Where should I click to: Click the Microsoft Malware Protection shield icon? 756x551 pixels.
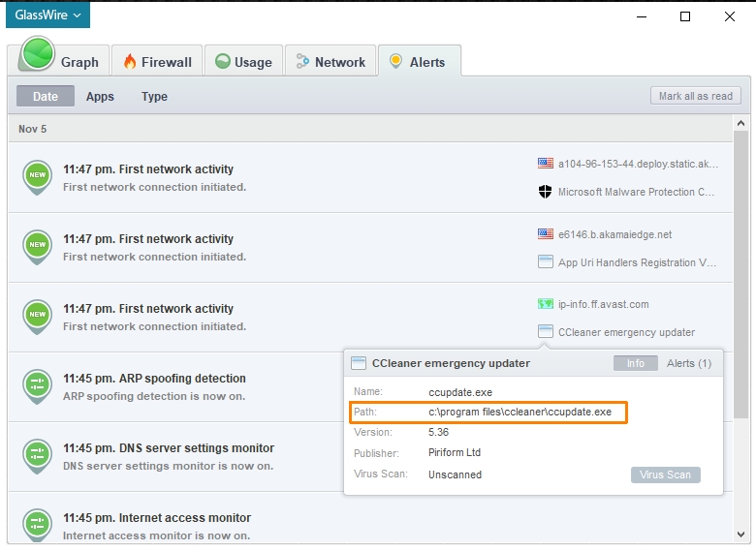(x=546, y=192)
